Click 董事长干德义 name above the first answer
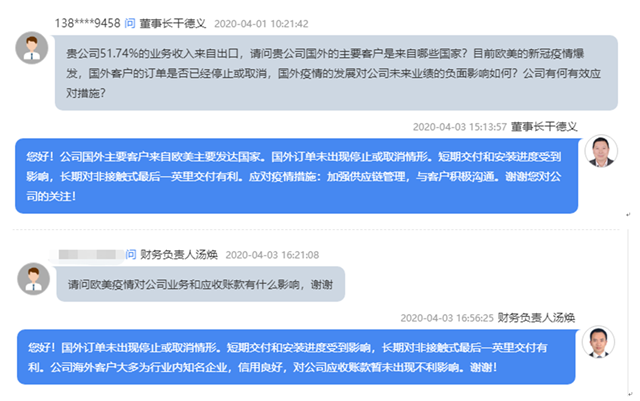Screen dimensions: 640x401 click(x=544, y=127)
